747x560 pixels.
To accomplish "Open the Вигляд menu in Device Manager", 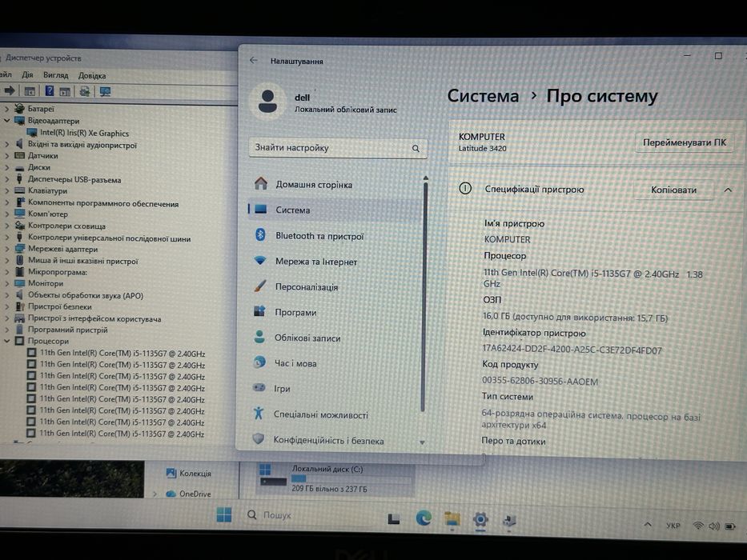I will 56,75.
